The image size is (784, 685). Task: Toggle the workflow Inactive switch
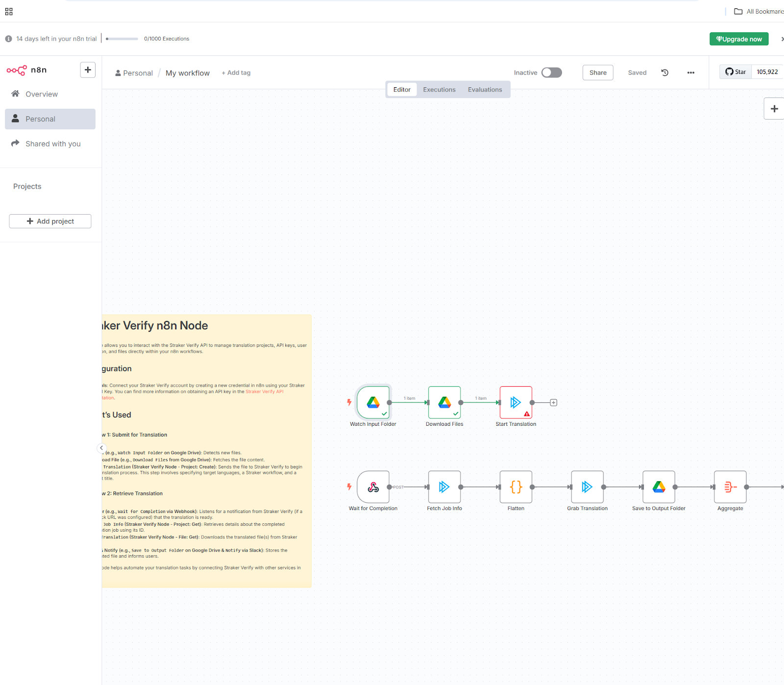pyautogui.click(x=551, y=73)
